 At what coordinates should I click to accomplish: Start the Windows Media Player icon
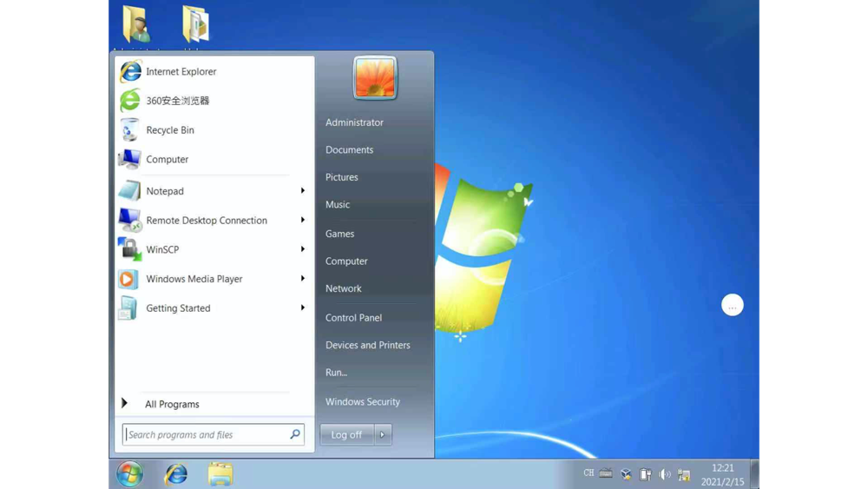pos(128,279)
